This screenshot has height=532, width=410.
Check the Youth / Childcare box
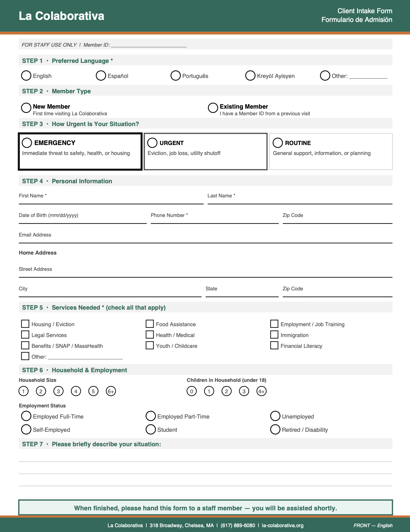click(150, 345)
